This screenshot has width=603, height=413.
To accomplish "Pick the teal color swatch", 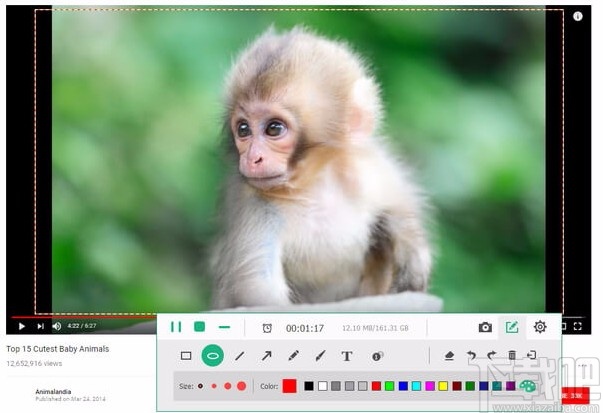I will (x=497, y=386).
